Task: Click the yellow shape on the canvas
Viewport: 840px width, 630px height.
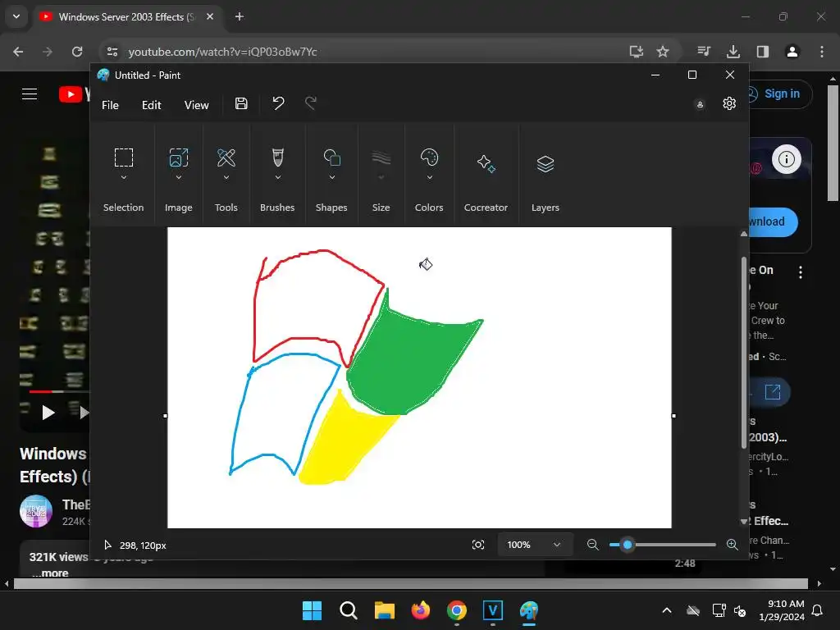Action: click(343, 445)
